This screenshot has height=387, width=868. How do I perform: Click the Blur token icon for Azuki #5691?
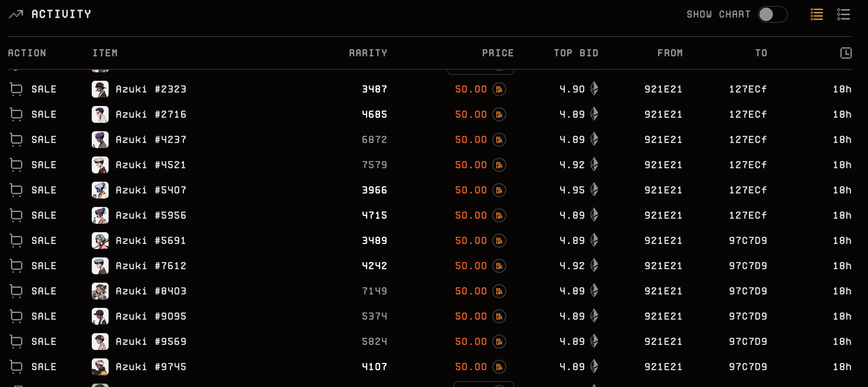(499, 241)
